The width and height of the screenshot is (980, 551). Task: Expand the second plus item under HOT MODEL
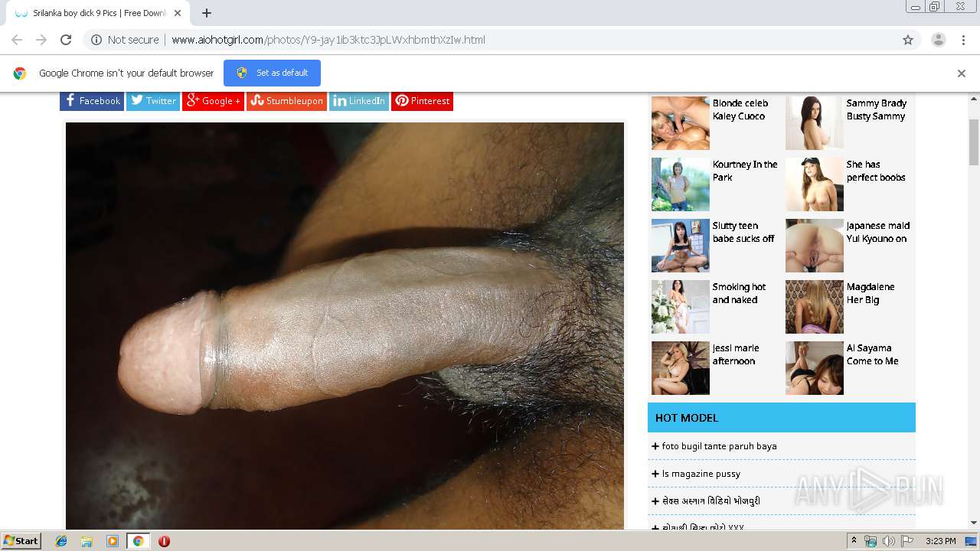click(655, 474)
